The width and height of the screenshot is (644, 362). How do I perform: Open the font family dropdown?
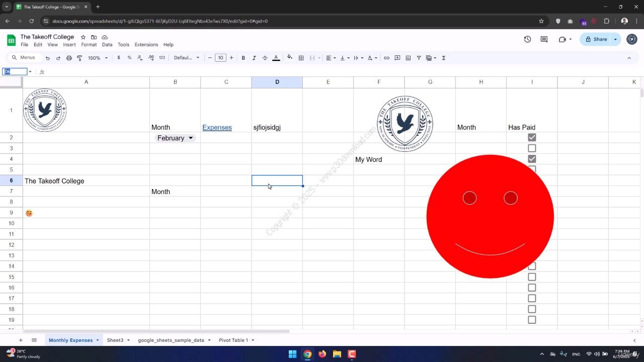pos(187,58)
